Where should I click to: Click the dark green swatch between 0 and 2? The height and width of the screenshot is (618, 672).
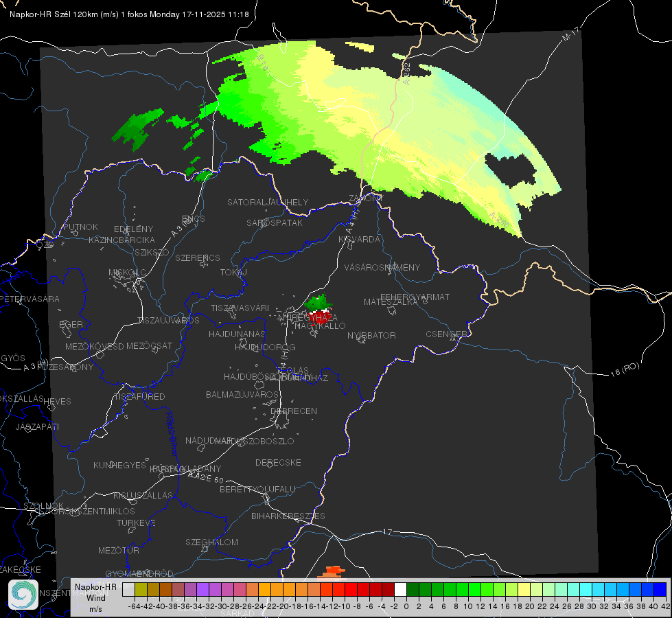pyautogui.click(x=413, y=590)
